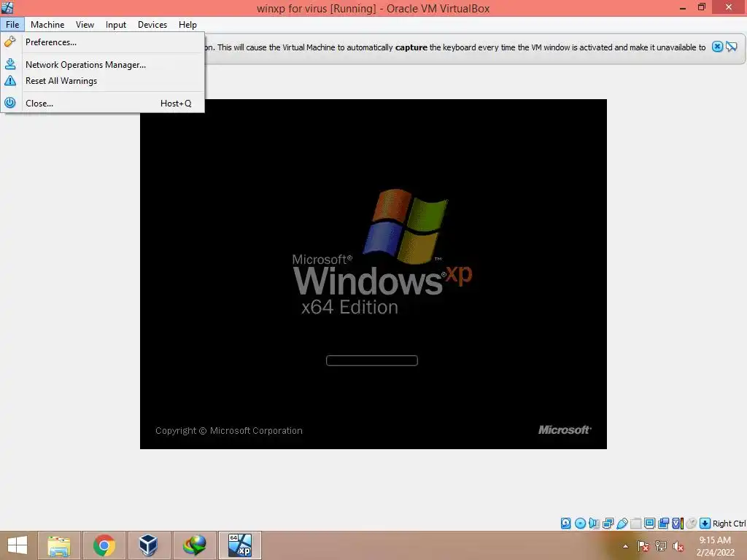Click the running winxp VM taskbar icon
The width and height of the screenshot is (747, 560).
click(x=239, y=545)
